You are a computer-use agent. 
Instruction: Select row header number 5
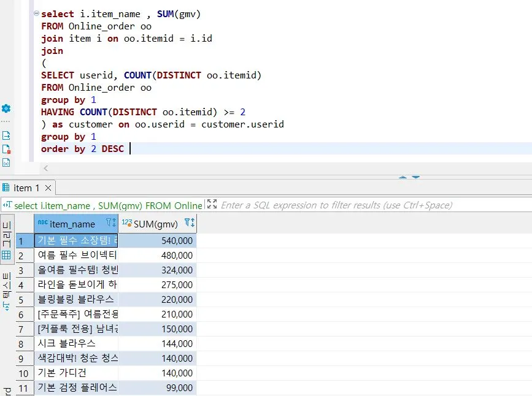25,300
